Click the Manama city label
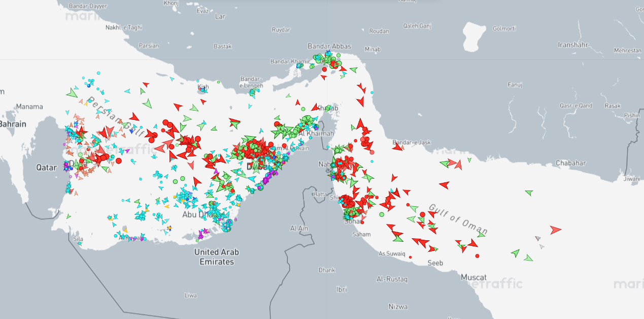Viewport: 644px width, 319px height. (x=29, y=107)
